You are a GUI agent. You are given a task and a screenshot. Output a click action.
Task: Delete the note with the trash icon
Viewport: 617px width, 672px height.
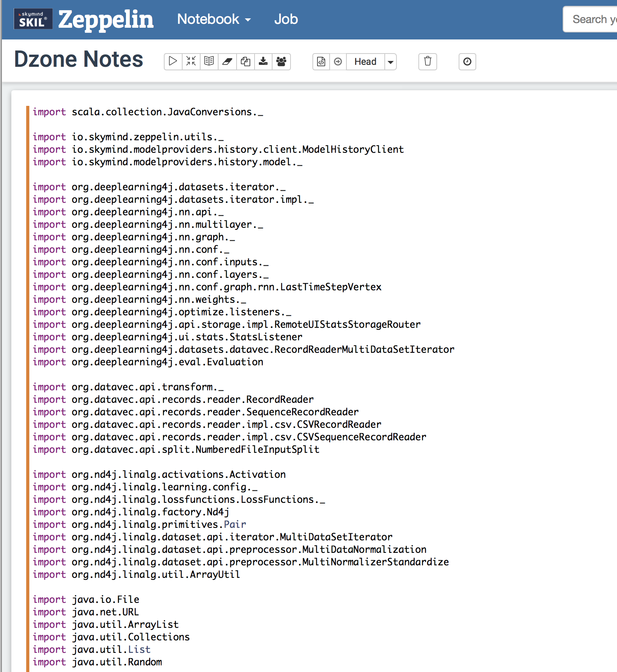pos(428,62)
